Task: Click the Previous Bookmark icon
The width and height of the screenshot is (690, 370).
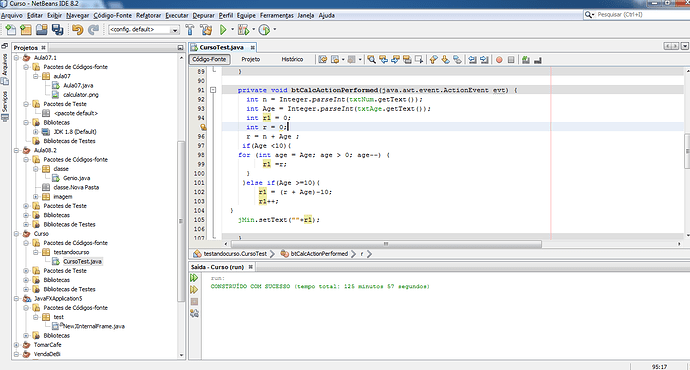Action: [434, 59]
